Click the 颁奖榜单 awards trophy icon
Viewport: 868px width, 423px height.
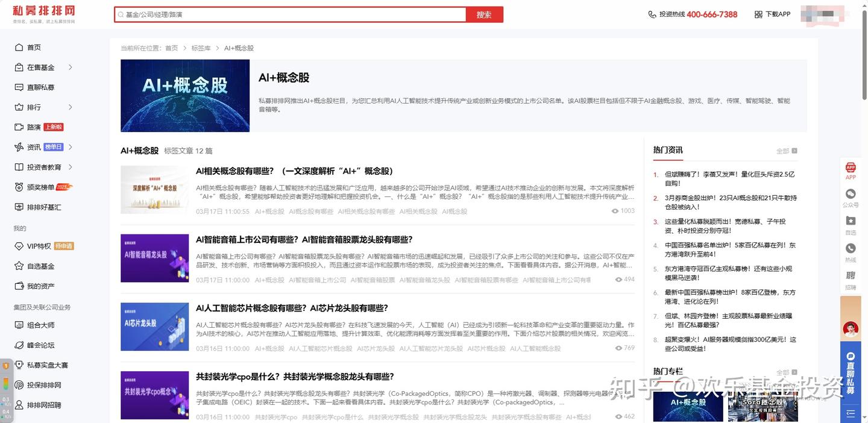coord(19,186)
